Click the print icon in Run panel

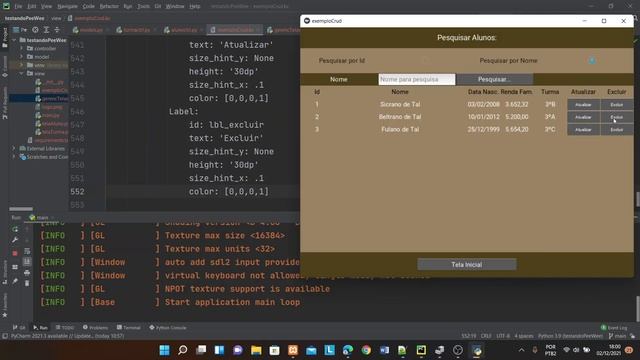(27, 272)
